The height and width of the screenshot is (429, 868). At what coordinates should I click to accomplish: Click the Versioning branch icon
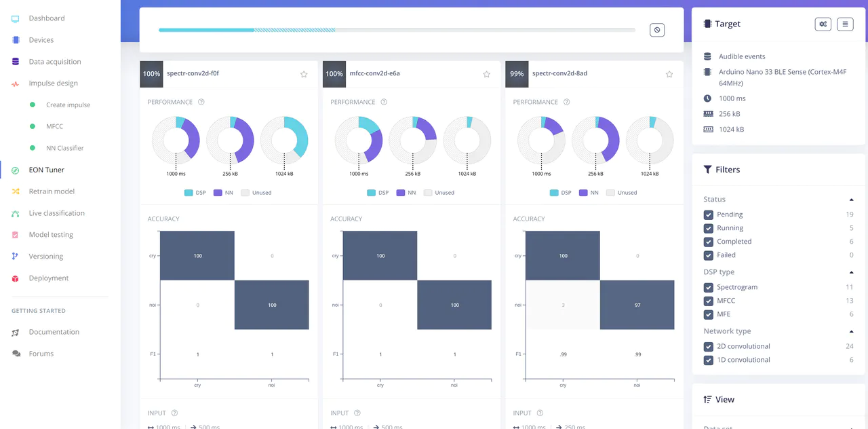[x=15, y=257]
